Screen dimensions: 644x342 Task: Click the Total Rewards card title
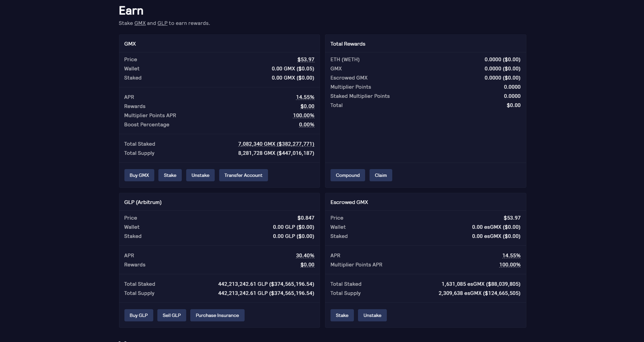click(x=348, y=44)
